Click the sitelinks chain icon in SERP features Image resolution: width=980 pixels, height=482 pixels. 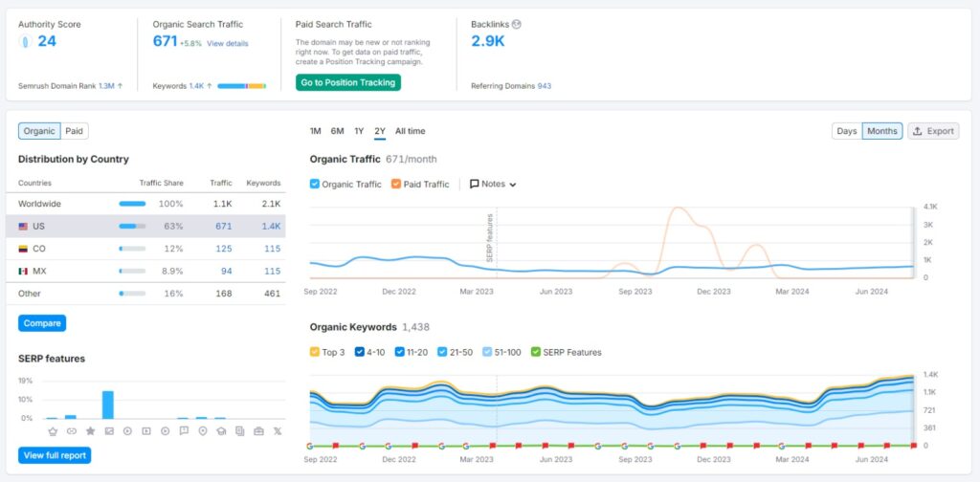[72, 430]
